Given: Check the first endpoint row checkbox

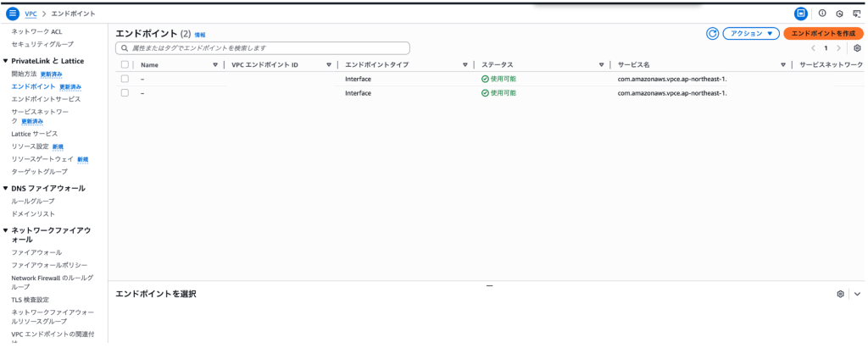Looking at the screenshot, I should click(x=125, y=79).
